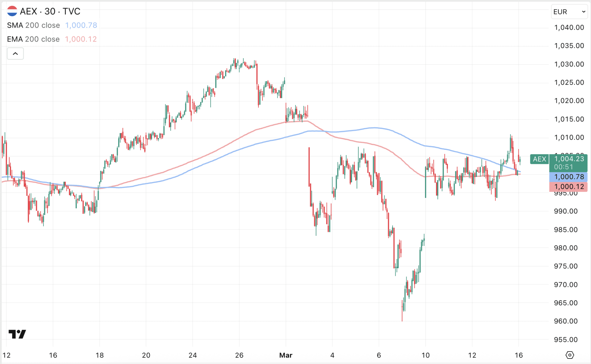Click the SMA value 1,000.78 in legend
The height and width of the screenshot is (364, 591).
pyautogui.click(x=81, y=25)
